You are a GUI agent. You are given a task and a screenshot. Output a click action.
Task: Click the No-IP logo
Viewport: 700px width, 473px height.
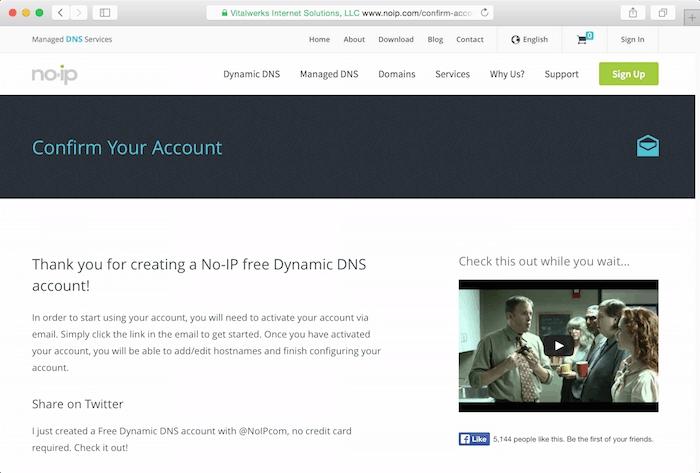click(x=54, y=74)
